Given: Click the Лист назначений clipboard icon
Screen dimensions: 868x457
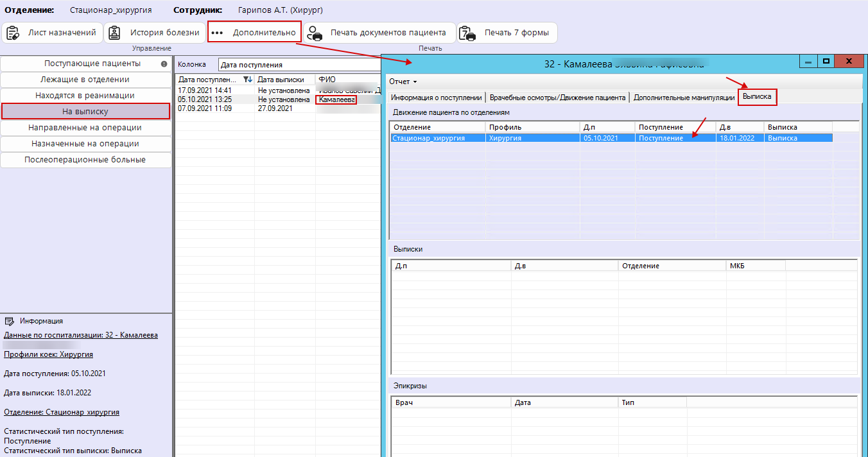Looking at the screenshot, I should (x=13, y=33).
